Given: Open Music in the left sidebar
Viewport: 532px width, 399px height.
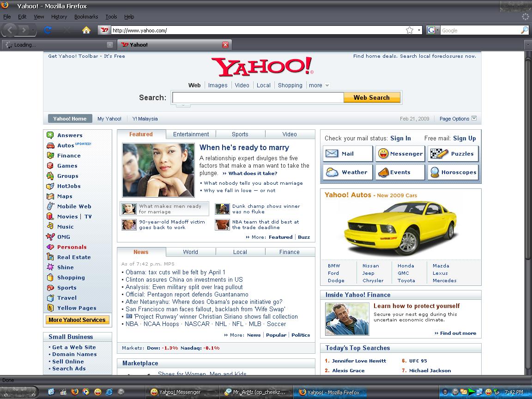Looking at the screenshot, I should pos(65,227).
